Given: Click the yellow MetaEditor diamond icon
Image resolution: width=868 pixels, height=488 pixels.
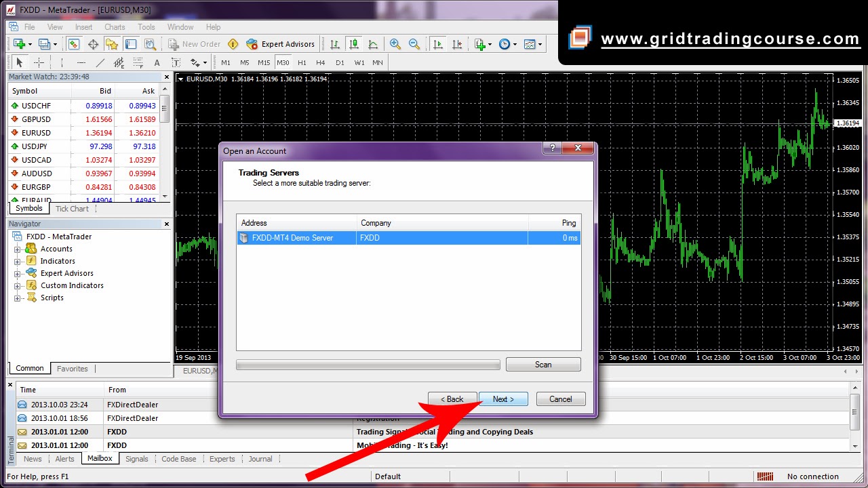Looking at the screenshot, I should pyautogui.click(x=233, y=44).
